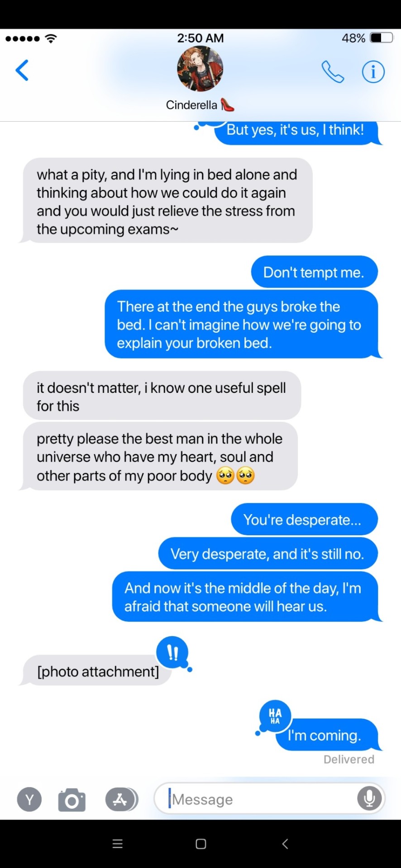401x868 pixels.
Task: Tap the exclamation reaction bubble
Action: [172, 652]
